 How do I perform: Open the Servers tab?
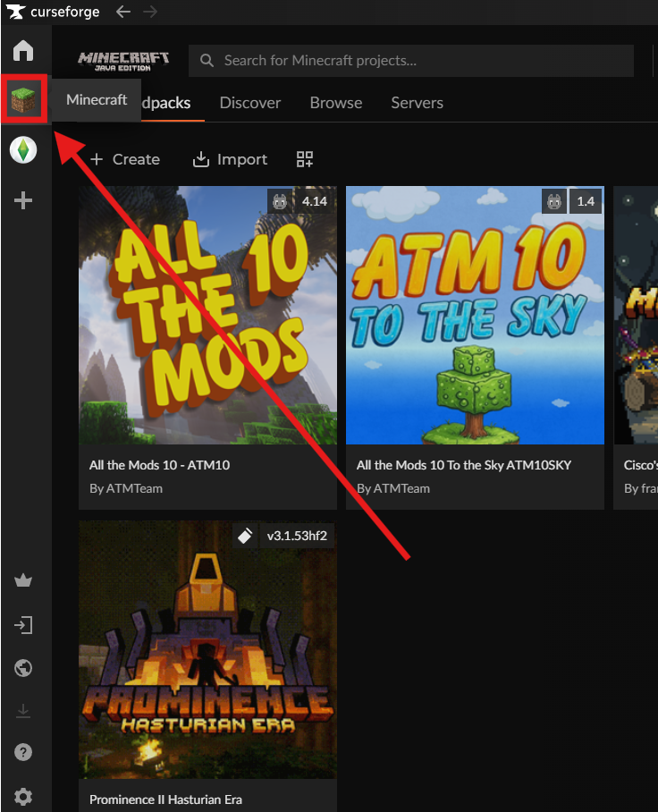(x=417, y=103)
